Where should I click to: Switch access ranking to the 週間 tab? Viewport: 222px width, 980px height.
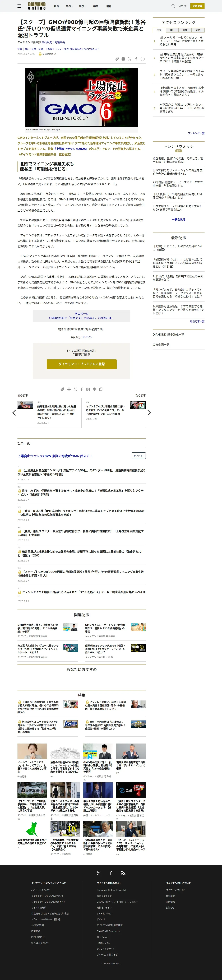click(185, 30)
